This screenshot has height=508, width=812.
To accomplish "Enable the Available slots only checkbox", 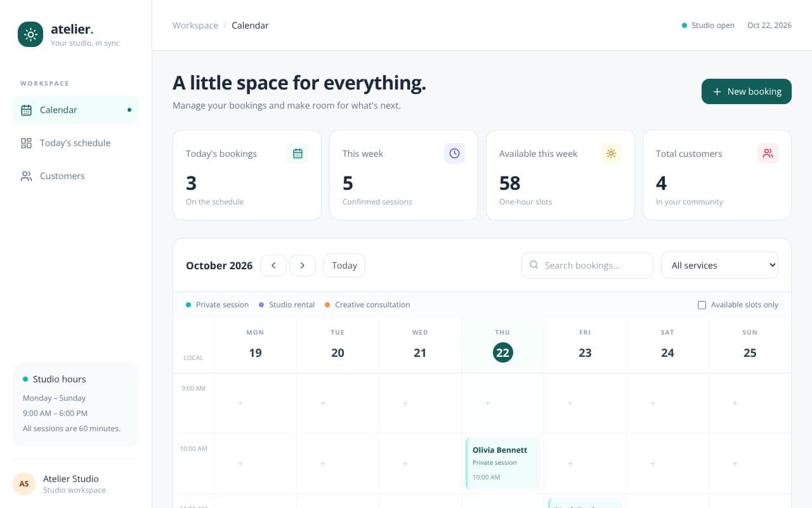I will [702, 305].
